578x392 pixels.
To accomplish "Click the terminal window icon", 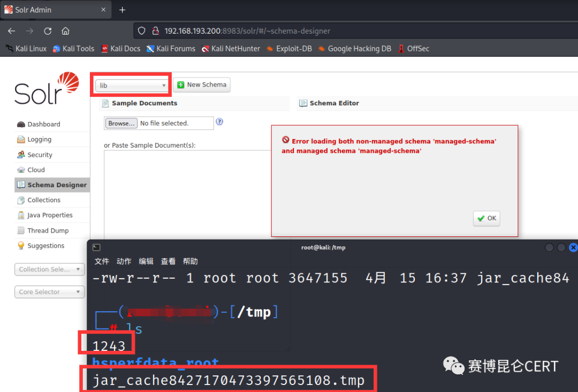I will (96, 247).
